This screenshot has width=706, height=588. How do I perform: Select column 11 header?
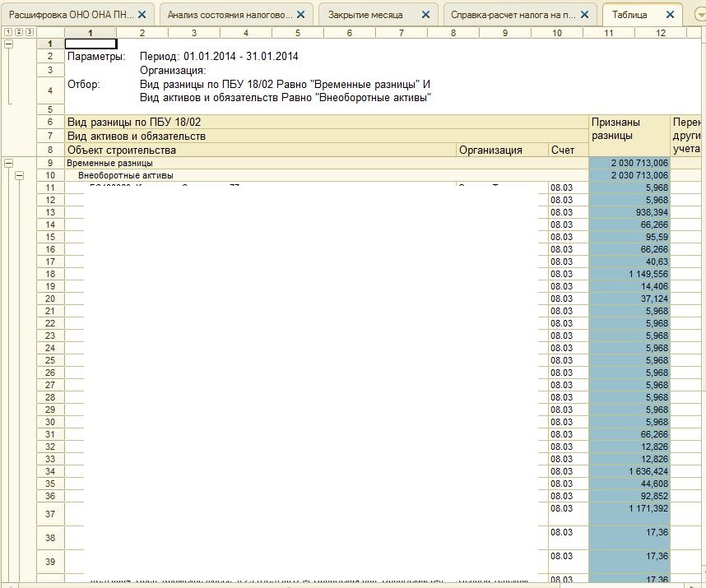click(x=608, y=32)
